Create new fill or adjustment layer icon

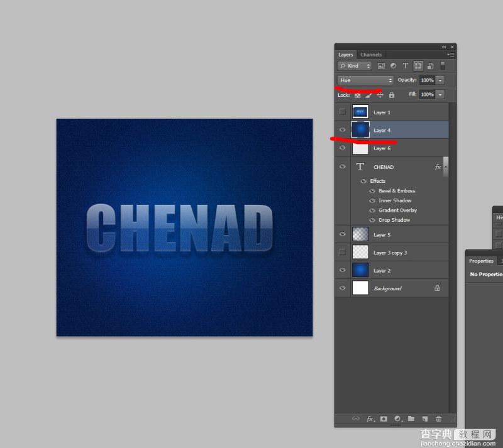(398, 419)
